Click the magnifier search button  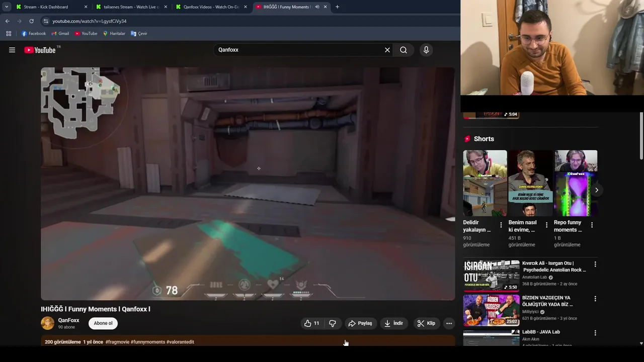click(404, 50)
